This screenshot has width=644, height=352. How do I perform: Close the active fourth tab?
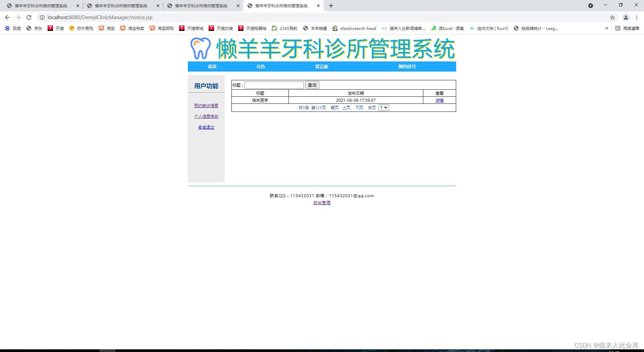click(318, 6)
